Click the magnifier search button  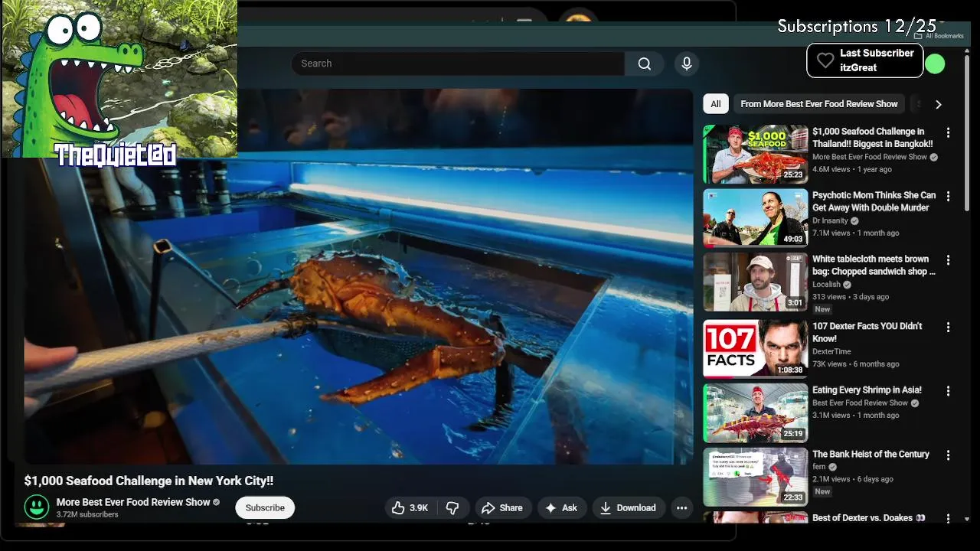[645, 64]
